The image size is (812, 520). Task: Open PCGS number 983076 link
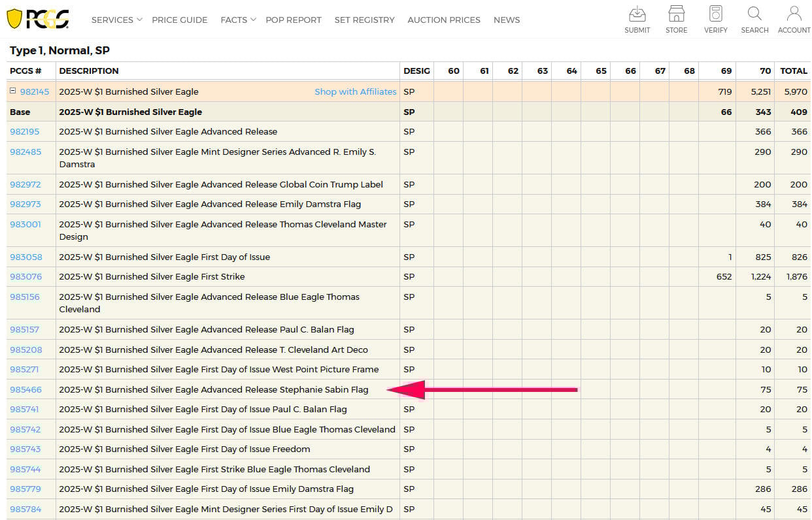coord(25,276)
